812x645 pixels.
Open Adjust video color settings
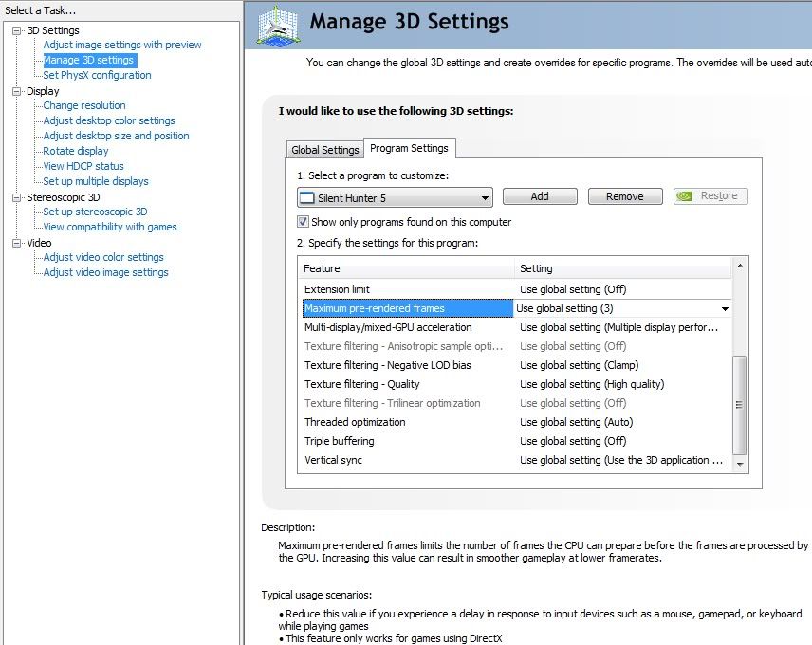tap(103, 257)
